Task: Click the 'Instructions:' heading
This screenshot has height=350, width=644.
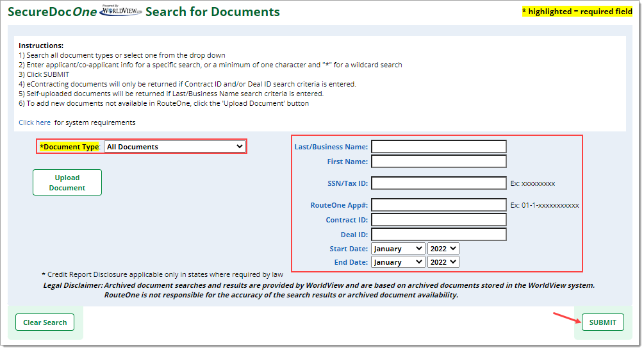Action: (x=41, y=46)
